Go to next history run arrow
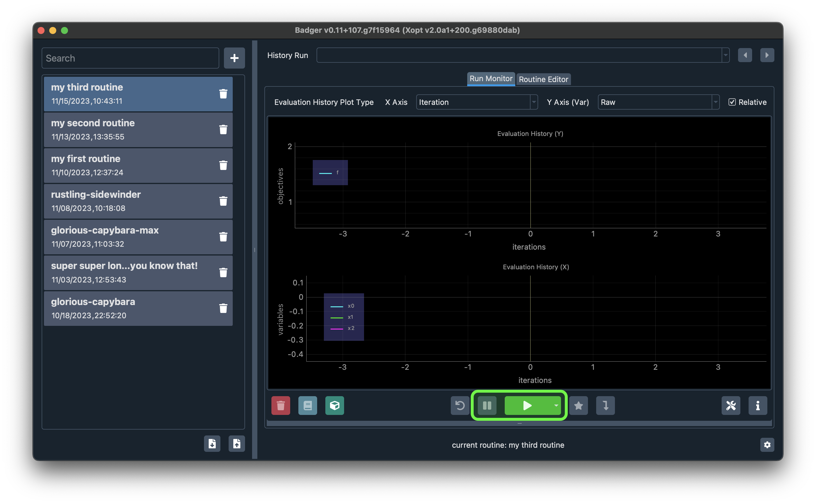The image size is (816, 504). (x=767, y=55)
